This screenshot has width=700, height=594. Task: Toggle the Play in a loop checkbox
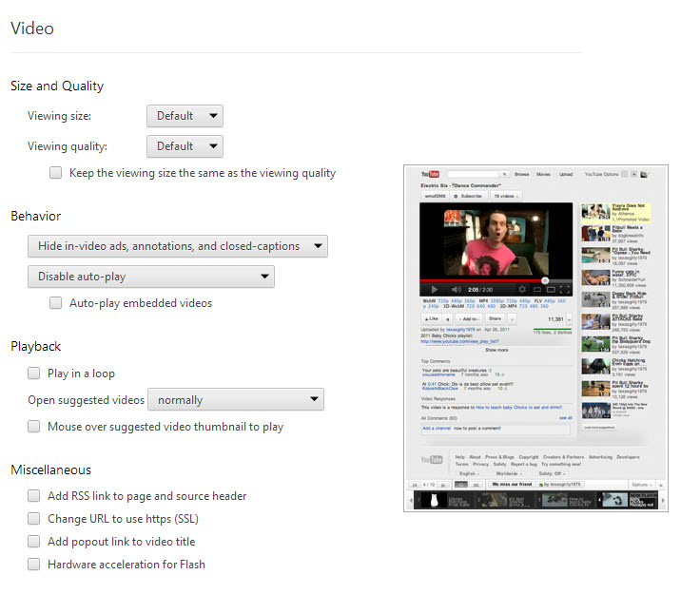coord(34,374)
